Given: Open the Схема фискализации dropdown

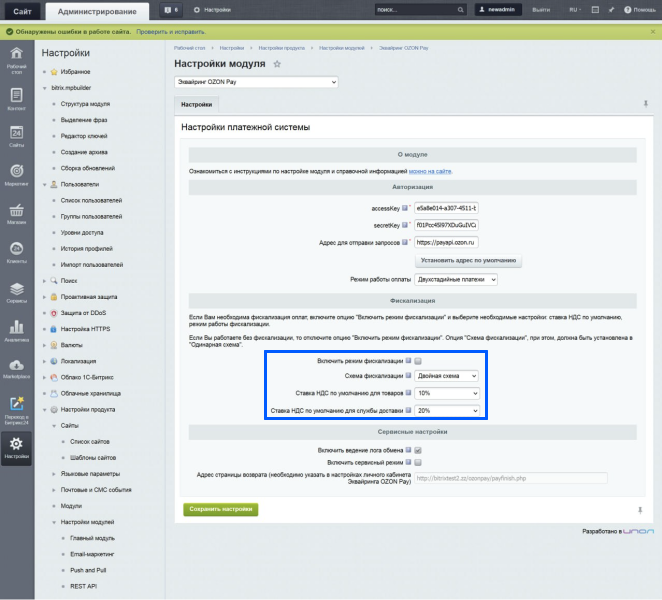Looking at the screenshot, I should pyautogui.click(x=447, y=376).
